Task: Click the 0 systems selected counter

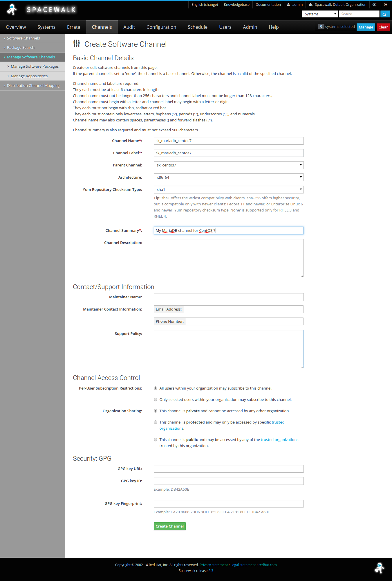Action: click(337, 27)
